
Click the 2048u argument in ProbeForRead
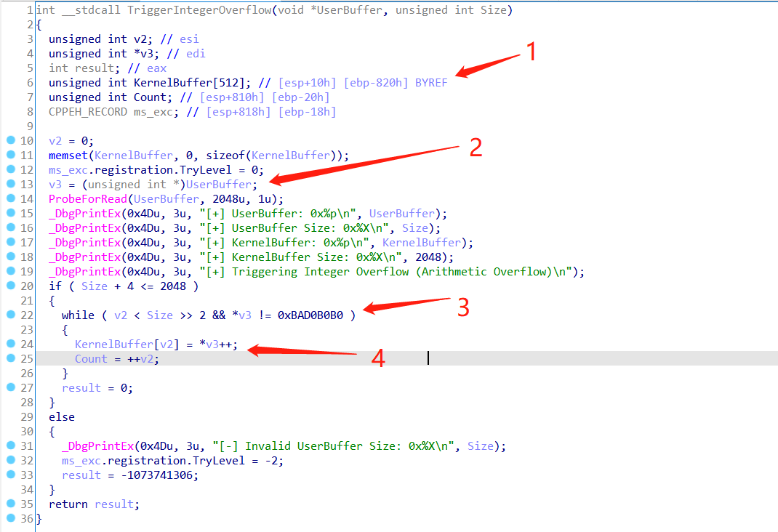coord(229,199)
